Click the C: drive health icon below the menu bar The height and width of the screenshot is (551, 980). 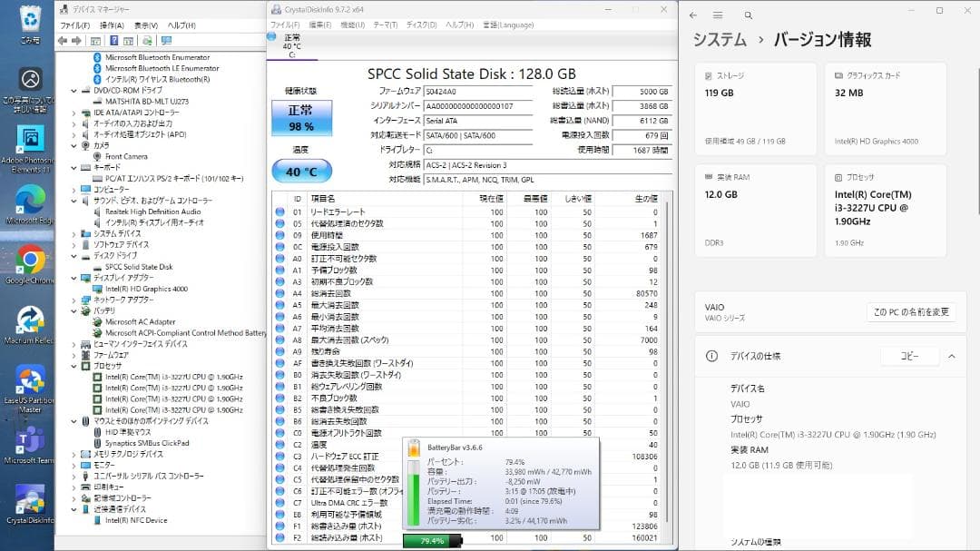pyautogui.click(x=272, y=38)
